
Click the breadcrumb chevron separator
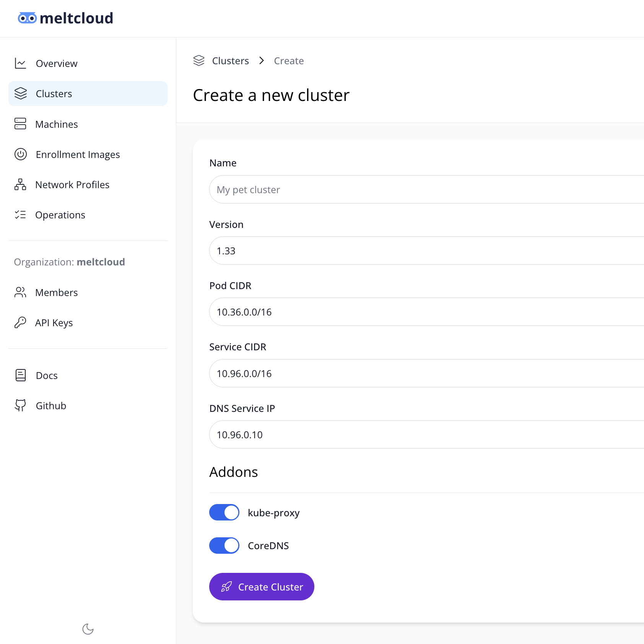coord(262,60)
